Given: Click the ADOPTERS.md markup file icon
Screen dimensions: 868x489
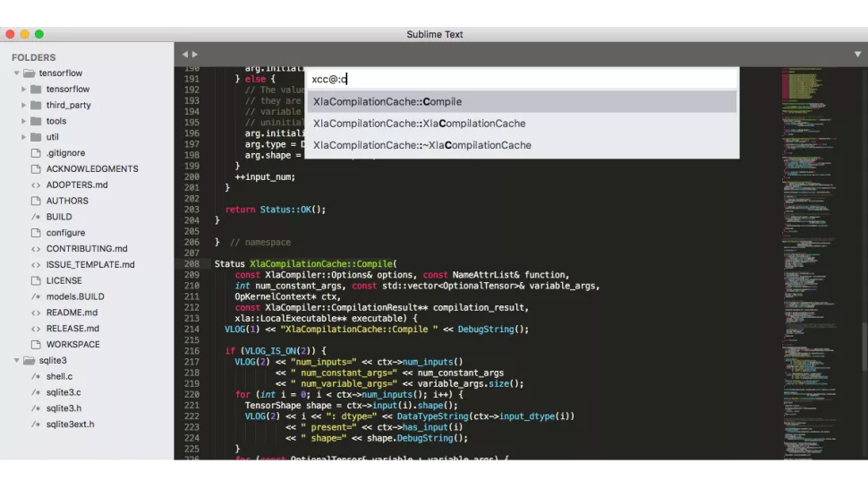Looking at the screenshot, I should tap(36, 185).
